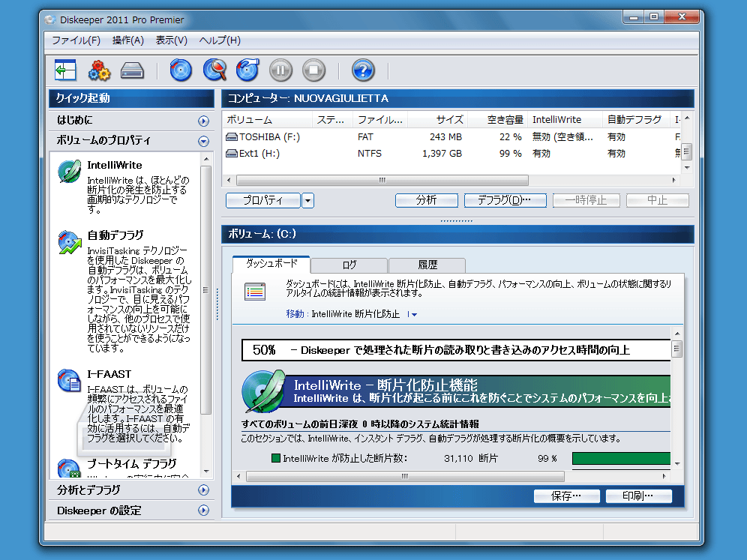Click the 1,397 GB size cell

(442, 154)
